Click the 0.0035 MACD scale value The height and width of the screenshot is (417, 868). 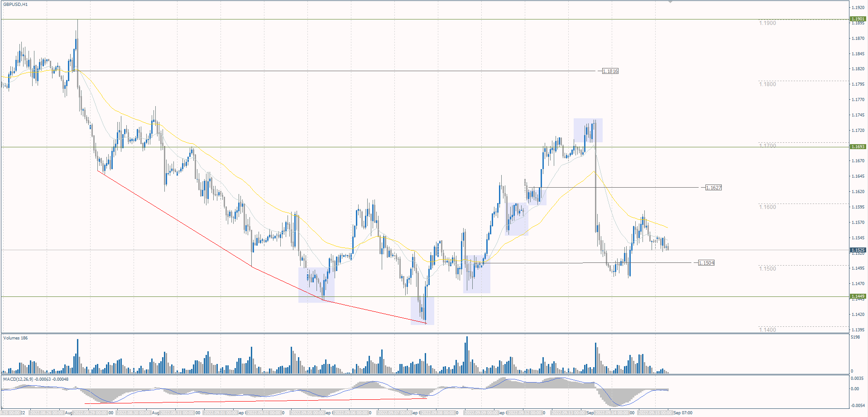[x=857, y=378]
